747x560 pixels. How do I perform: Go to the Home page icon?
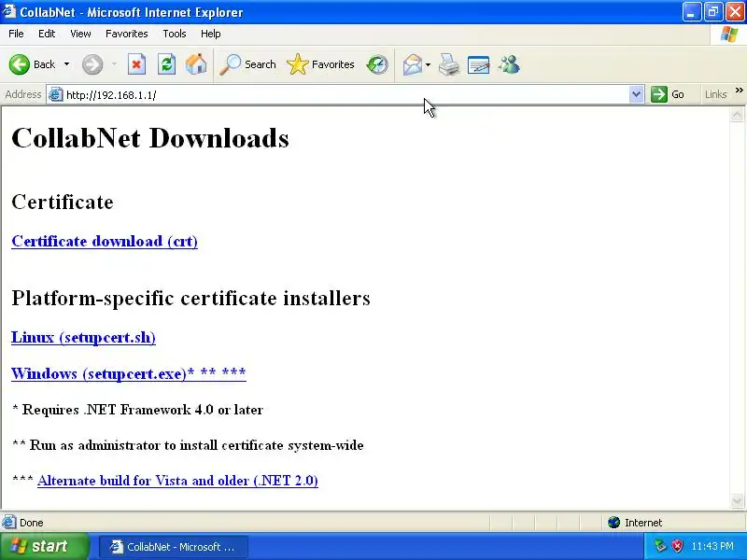tap(196, 64)
